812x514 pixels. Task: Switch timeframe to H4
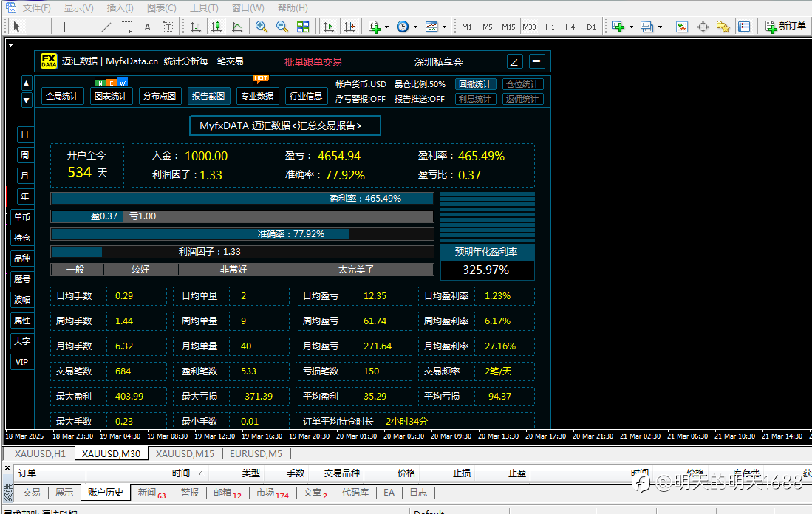(570, 27)
